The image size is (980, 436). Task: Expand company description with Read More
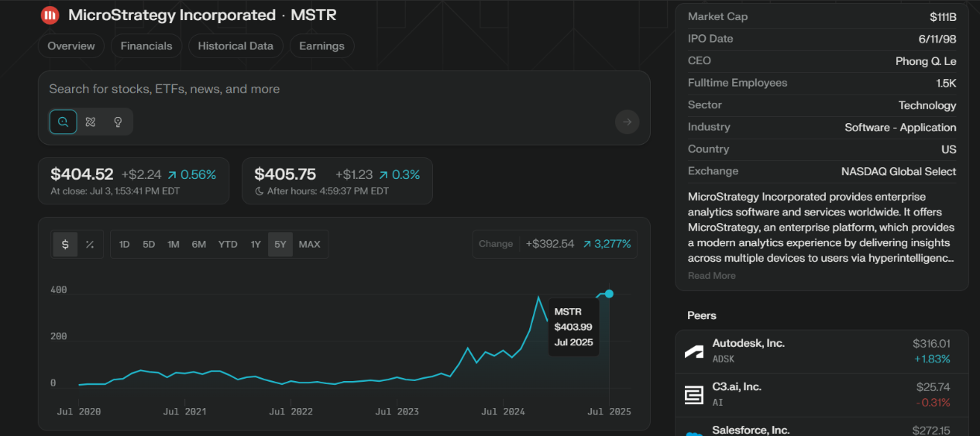point(712,276)
